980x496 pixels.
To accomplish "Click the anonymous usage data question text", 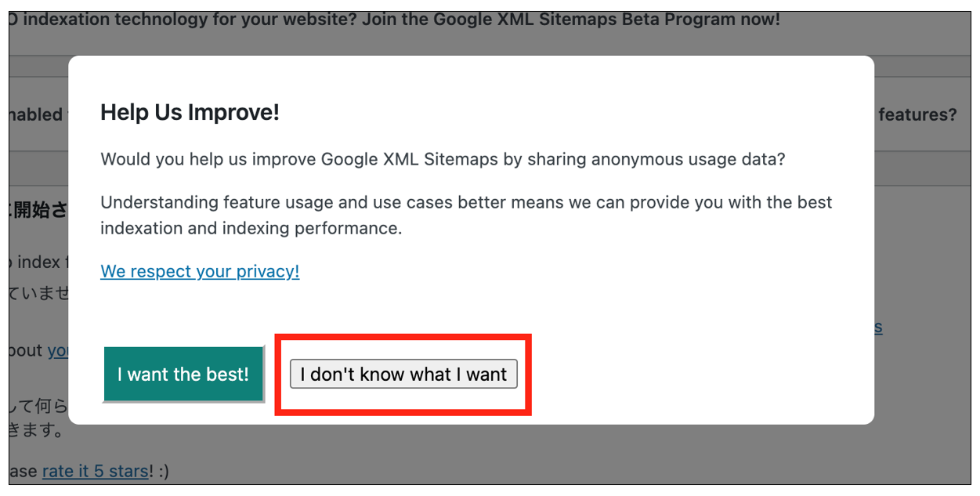I will [x=443, y=160].
